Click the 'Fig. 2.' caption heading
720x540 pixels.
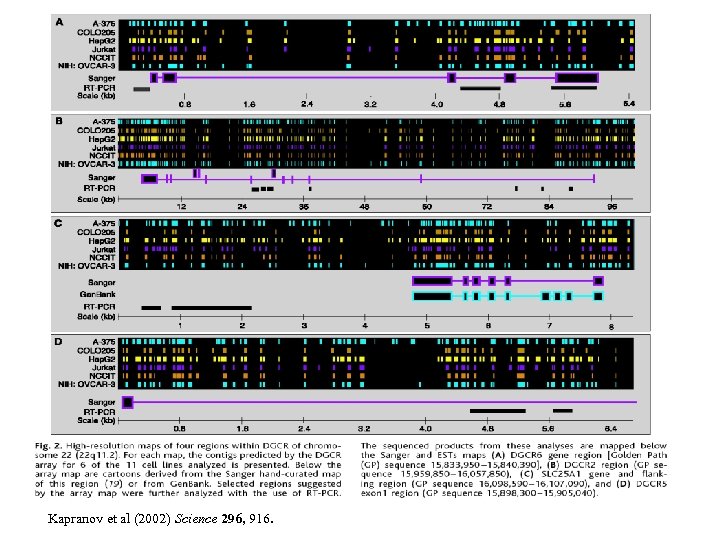click(x=48, y=446)
